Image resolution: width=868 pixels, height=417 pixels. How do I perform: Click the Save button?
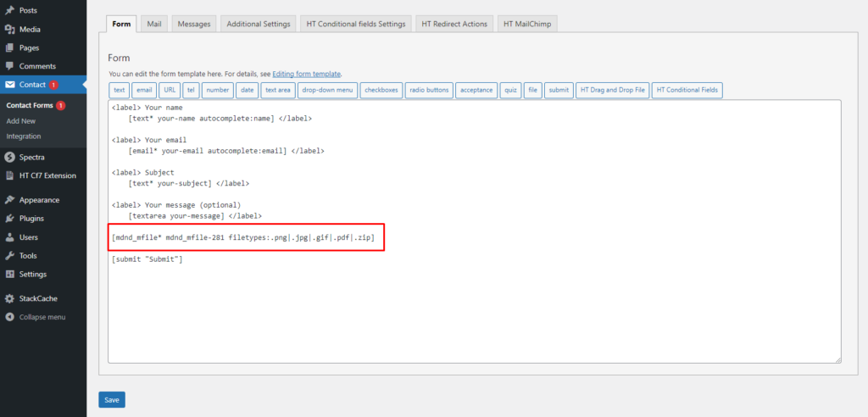112,399
